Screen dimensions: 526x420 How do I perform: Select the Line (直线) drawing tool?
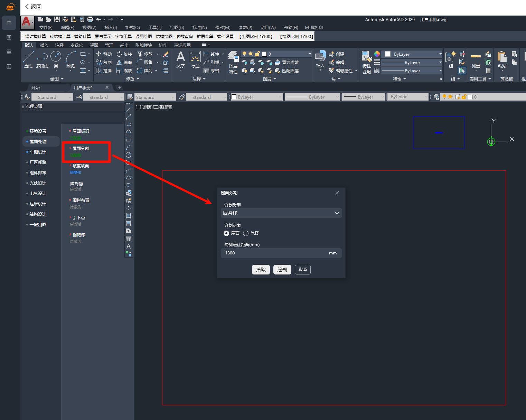tap(28, 57)
